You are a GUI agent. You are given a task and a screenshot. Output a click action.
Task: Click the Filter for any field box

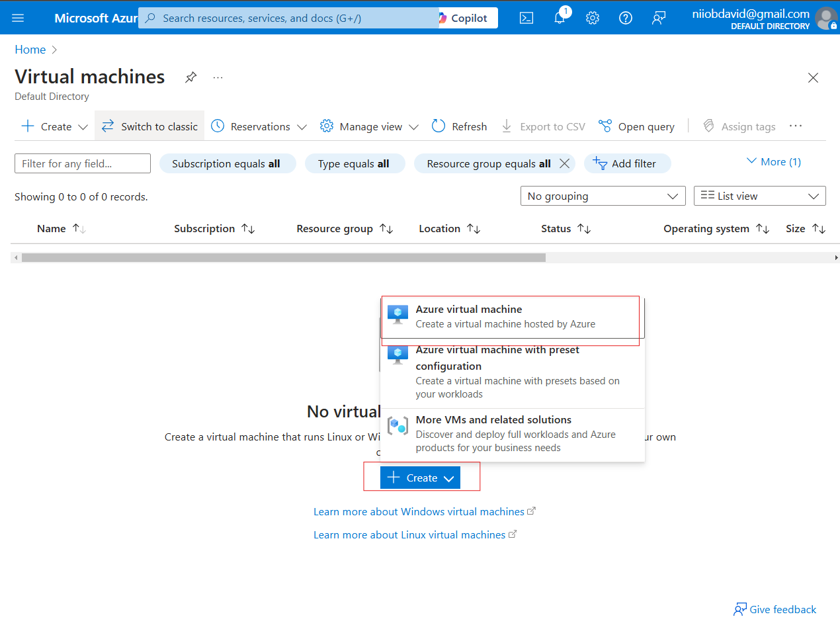[83, 163]
